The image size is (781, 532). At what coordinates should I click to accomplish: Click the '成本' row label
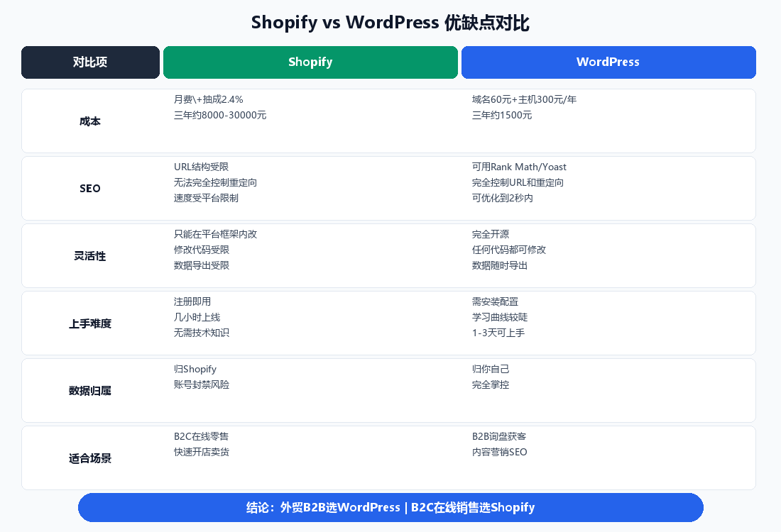click(90, 121)
